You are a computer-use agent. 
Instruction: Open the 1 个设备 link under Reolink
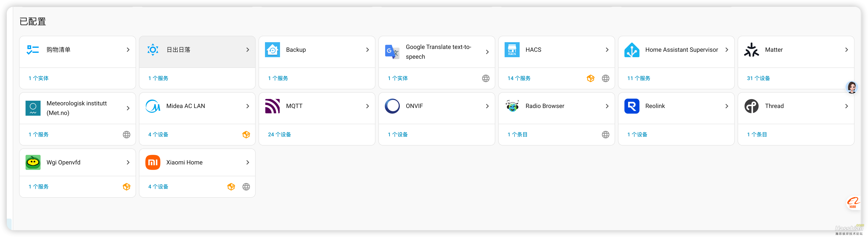click(x=637, y=135)
